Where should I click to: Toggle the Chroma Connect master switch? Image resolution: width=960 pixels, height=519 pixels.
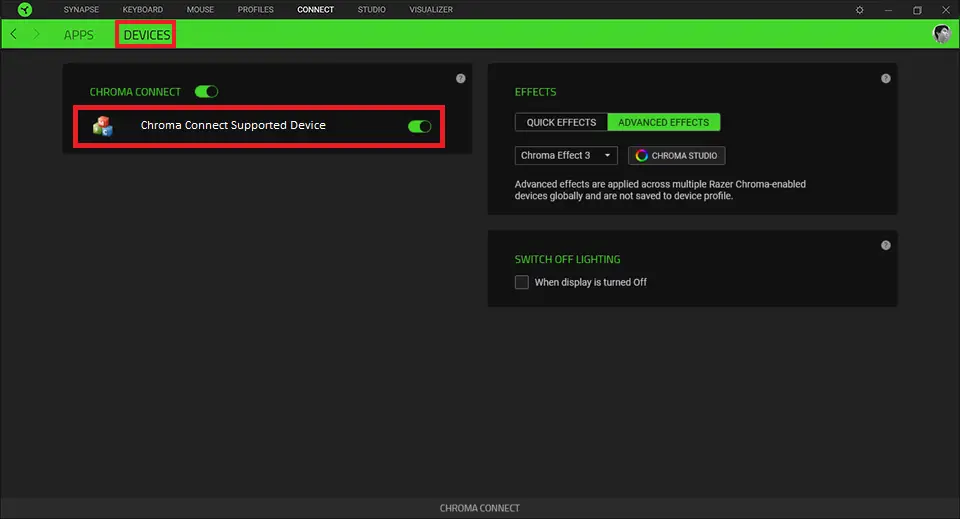[x=206, y=92]
